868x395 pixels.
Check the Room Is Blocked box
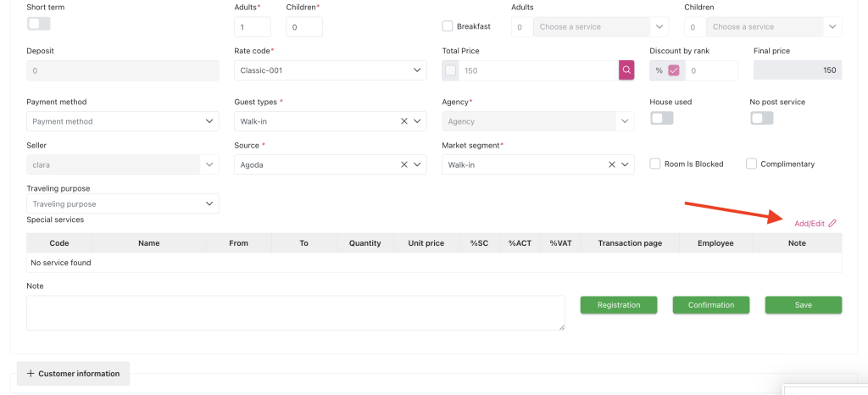pyautogui.click(x=655, y=164)
